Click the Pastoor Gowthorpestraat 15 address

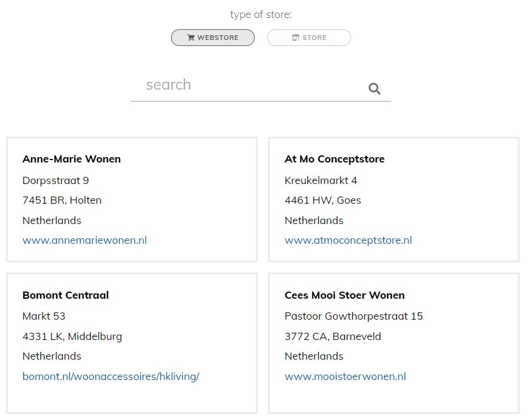[x=353, y=316]
